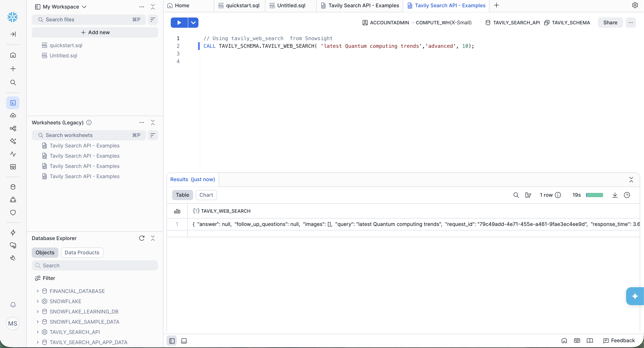Open query history clock icon in results

pos(627,195)
